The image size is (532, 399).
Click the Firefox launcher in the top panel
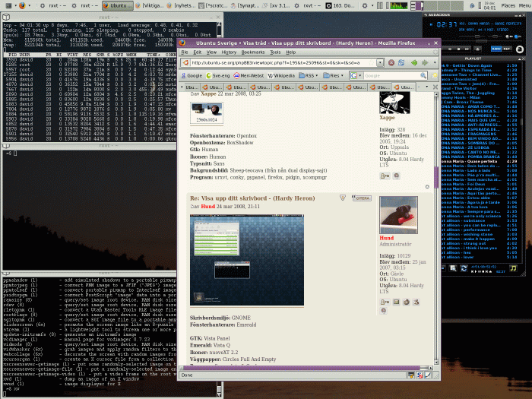click(22, 5)
